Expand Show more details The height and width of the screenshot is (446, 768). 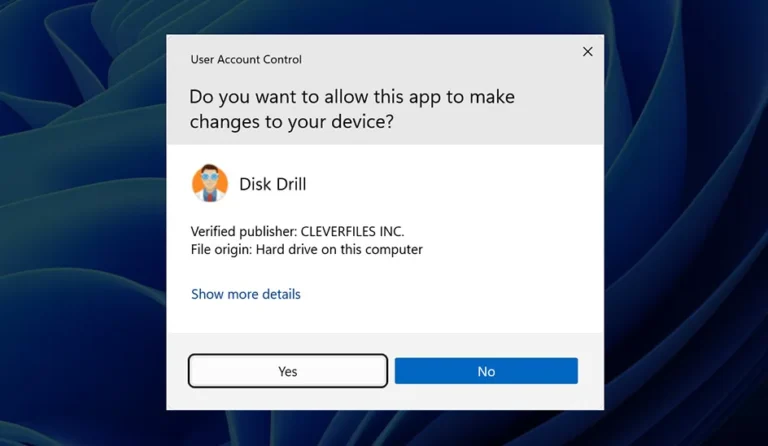pos(246,294)
